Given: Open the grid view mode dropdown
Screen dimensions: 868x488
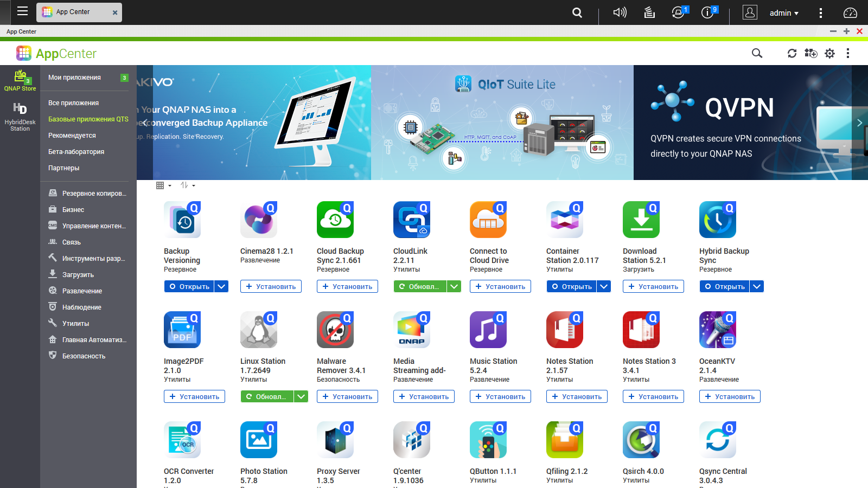Looking at the screenshot, I should [x=163, y=185].
